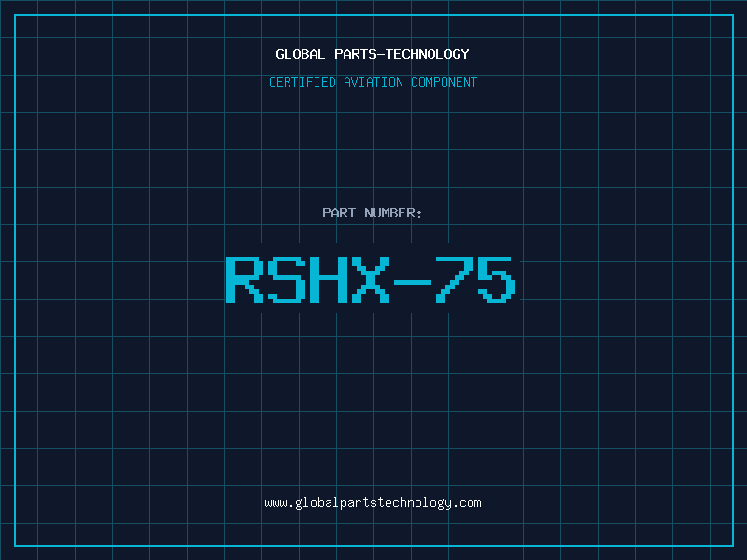Click the letter H in RSHX-75
This screenshot has width=747, height=560.
pyautogui.click(x=330, y=280)
